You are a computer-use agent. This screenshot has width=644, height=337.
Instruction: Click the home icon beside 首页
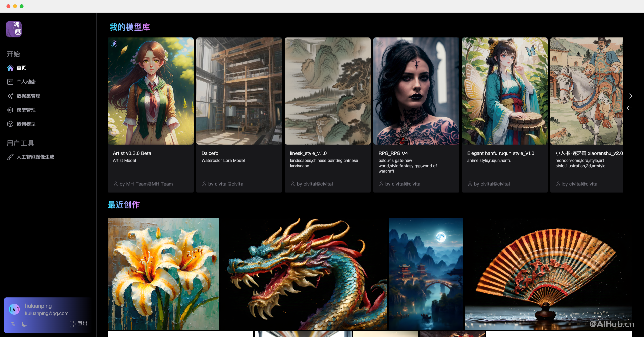[10, 68]
